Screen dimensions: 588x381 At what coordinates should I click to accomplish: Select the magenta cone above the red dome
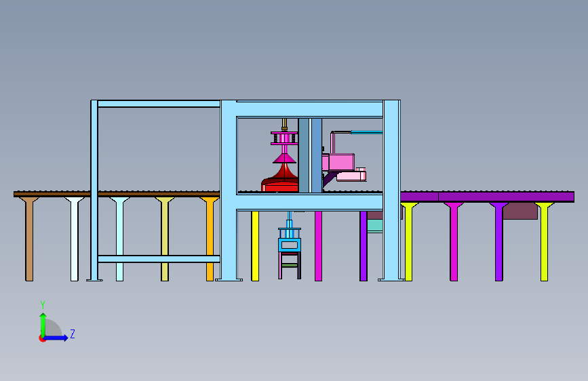click(284, 159)
